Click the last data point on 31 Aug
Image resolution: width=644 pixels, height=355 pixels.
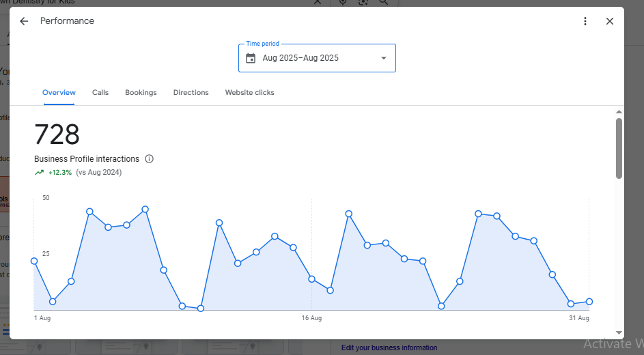[x=589, y=301]
